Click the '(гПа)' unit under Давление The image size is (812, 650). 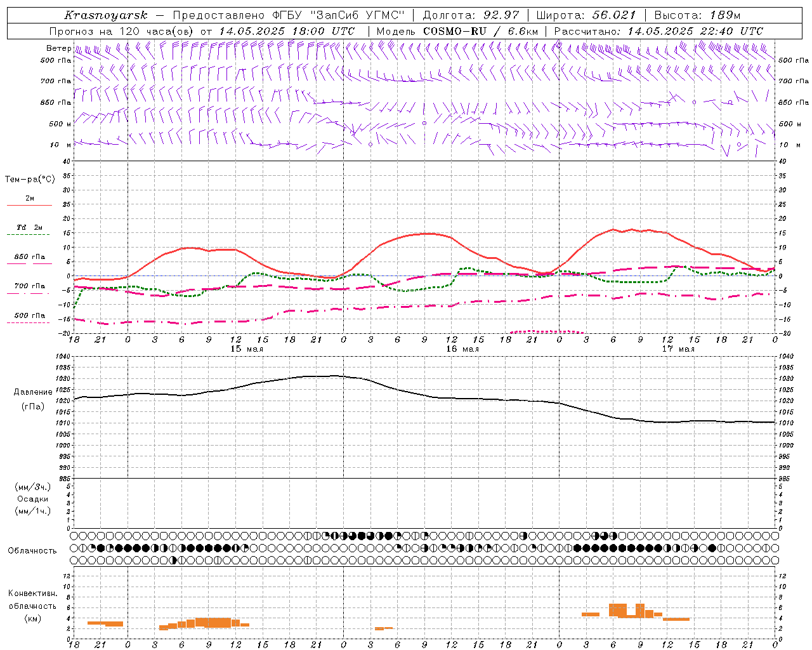(33, 407)
